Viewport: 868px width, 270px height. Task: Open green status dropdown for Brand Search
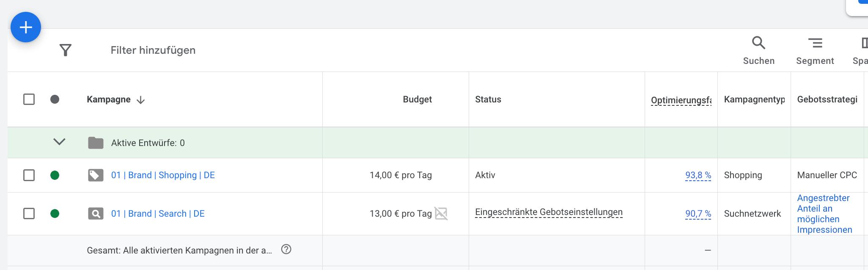[55, 214]
